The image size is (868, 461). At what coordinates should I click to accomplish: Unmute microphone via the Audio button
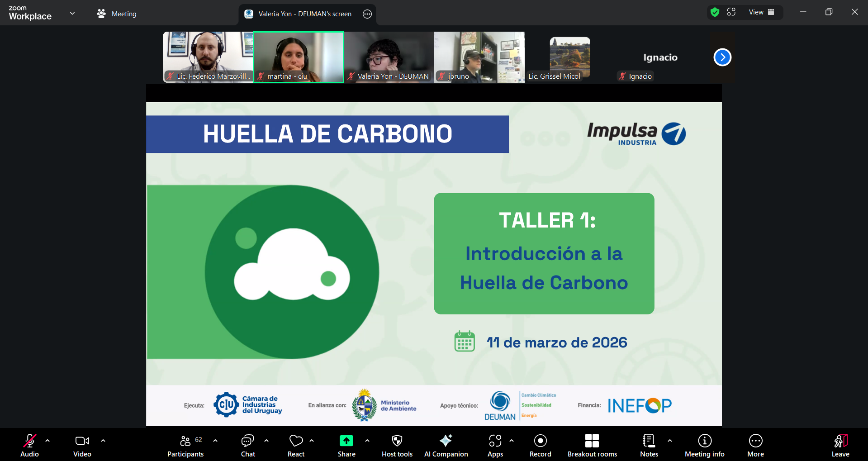coord(30,446)
